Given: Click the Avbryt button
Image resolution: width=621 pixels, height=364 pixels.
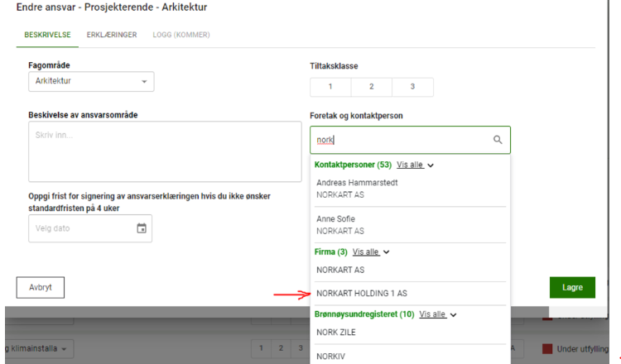Looking at the screenshot, I should (41, 287).
